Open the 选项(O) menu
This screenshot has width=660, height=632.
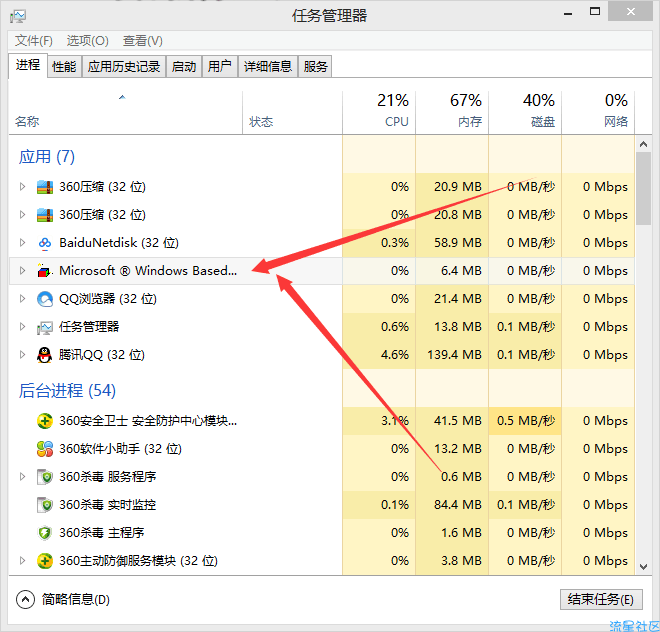[x=88, y=41]
